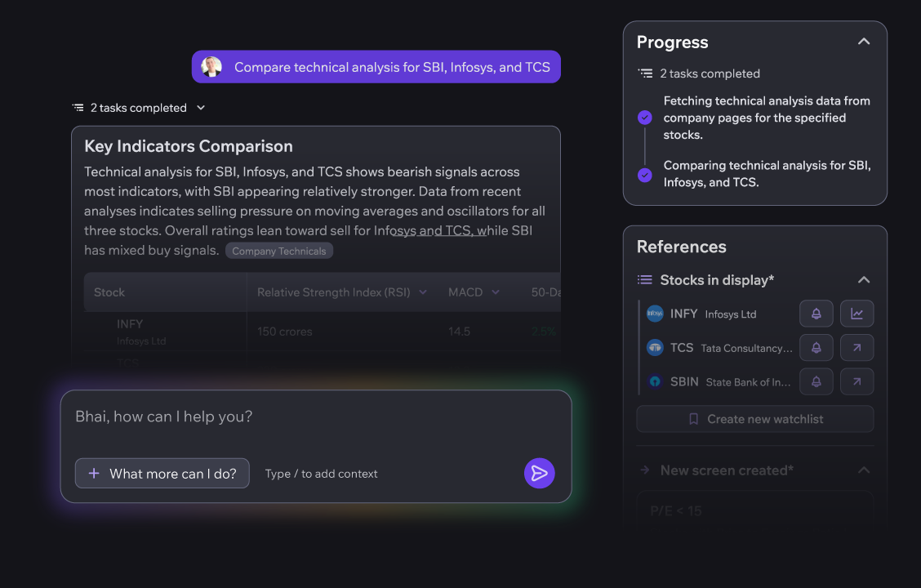Expand the 2 tasks completed dropdown
Viewport: 921px width, 588px height.
[x=201, y=108]
